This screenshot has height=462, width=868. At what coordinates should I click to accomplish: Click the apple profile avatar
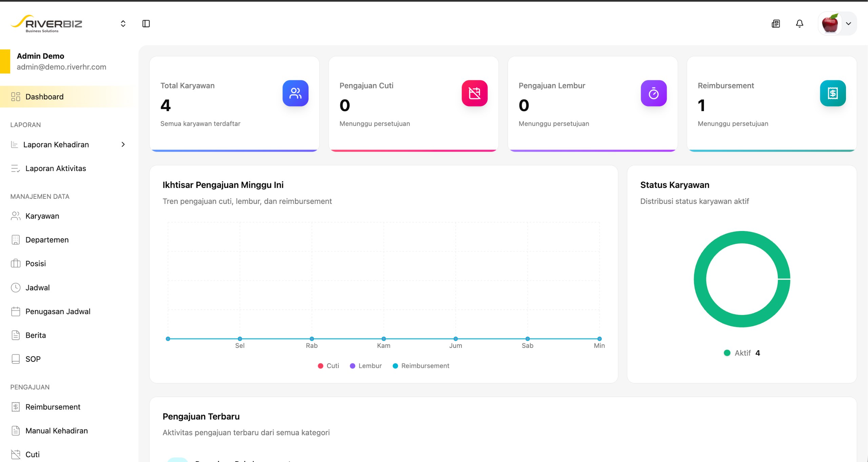coord(830,24)
